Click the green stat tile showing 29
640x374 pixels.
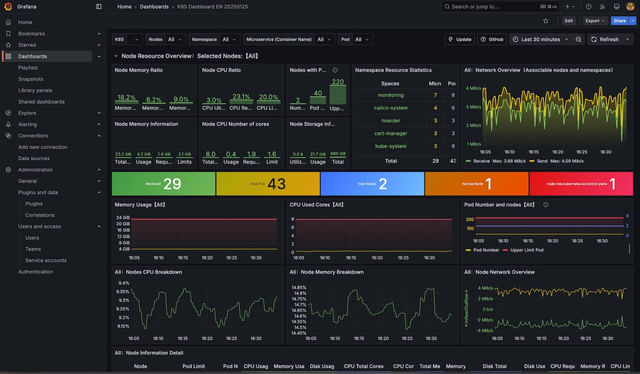pyautogui.click(x=164, y=184)
